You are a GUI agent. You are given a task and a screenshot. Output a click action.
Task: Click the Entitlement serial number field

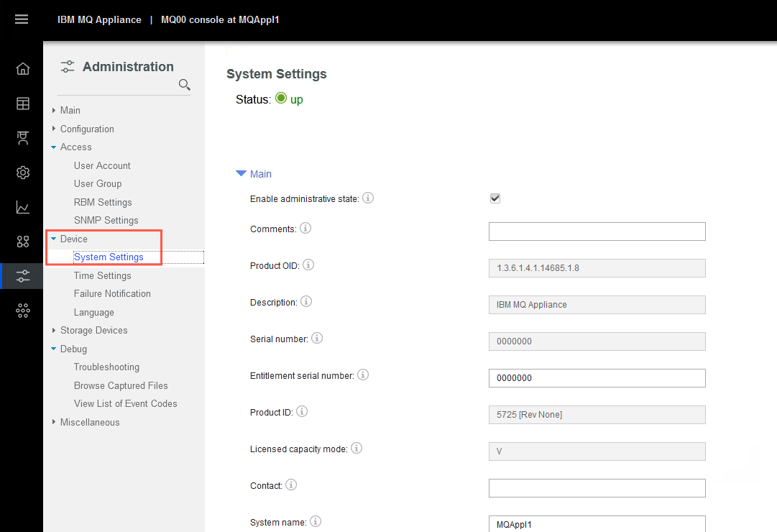(x=597, y=378)
